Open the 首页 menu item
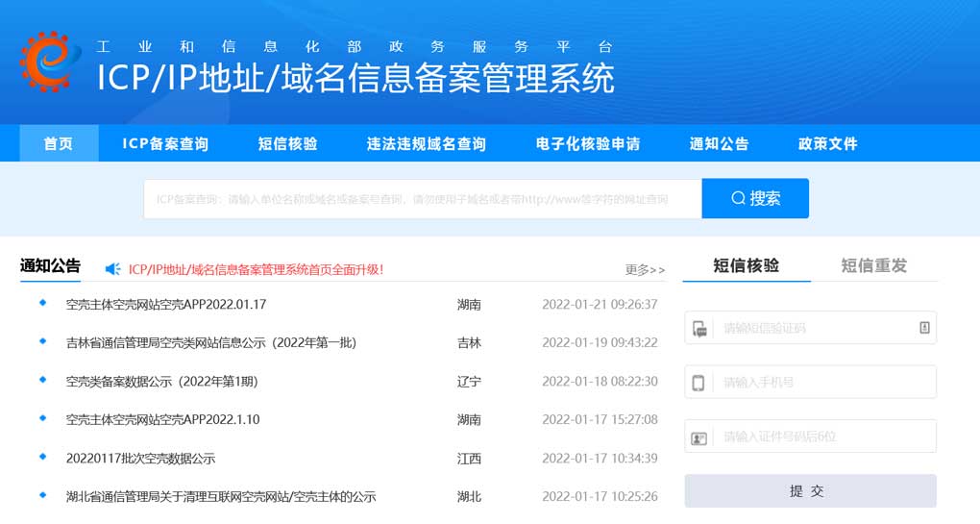 pos(59,143)
